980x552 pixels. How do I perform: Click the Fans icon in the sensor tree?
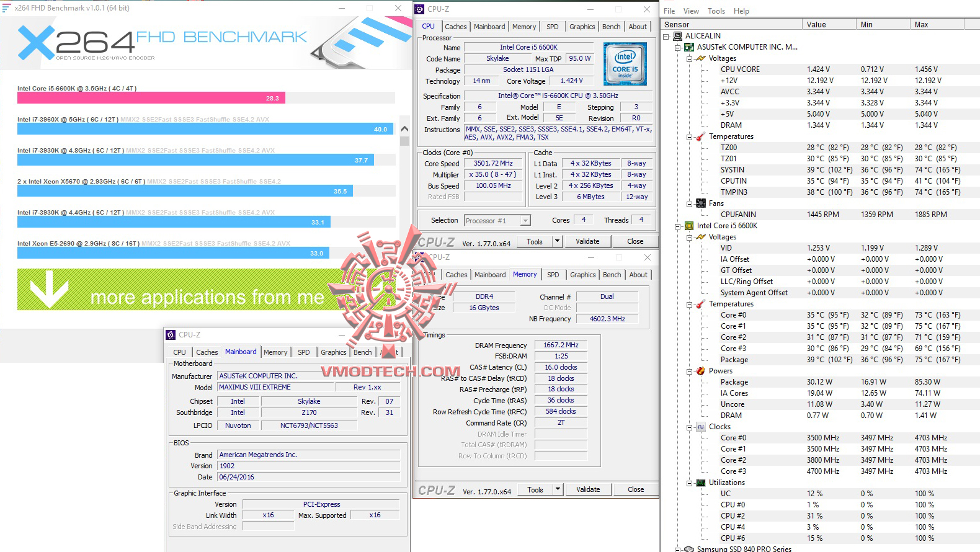click(x=701, y=203)
